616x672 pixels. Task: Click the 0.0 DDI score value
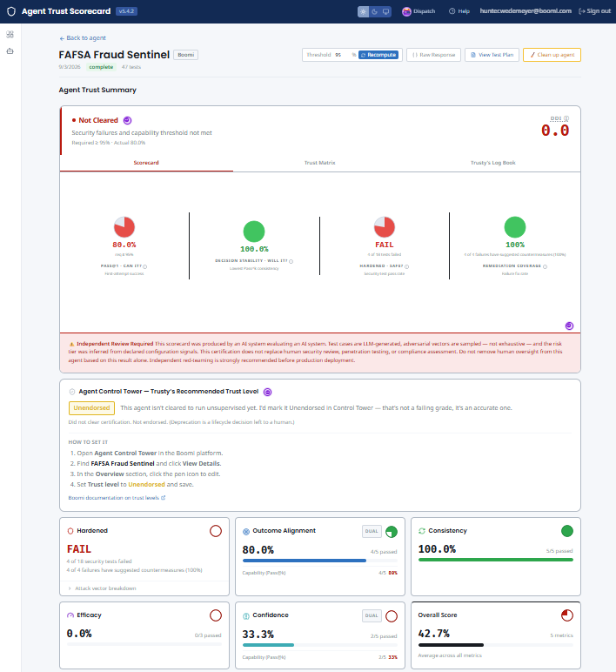click(x=555, y=131)
